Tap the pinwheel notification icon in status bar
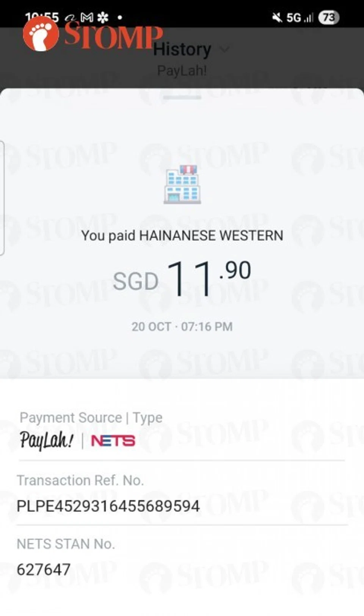The height and width of the screenshot is (616, 364). click(x=103, y=17)
